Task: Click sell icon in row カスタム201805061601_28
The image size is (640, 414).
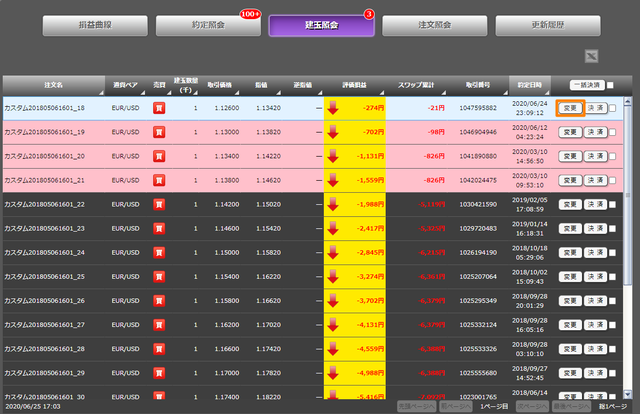Action: [159, 349]
